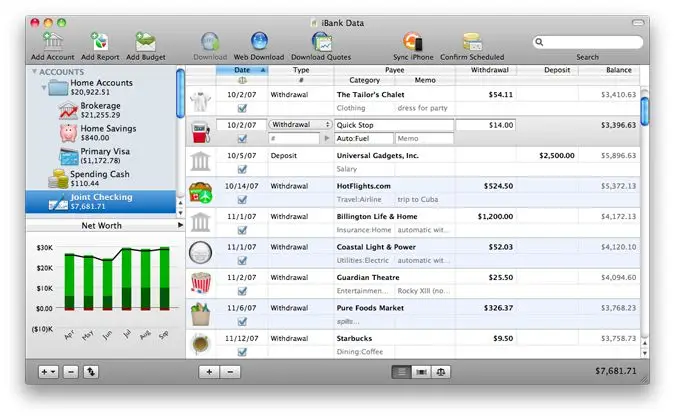This screenshot has width=675, height=419.
Task: Remove the selected transaction with minus button
Action: [x=230, y=372]
